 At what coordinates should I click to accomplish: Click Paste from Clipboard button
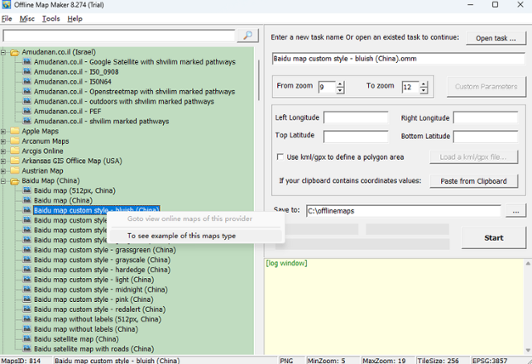[x=474, y=181]
